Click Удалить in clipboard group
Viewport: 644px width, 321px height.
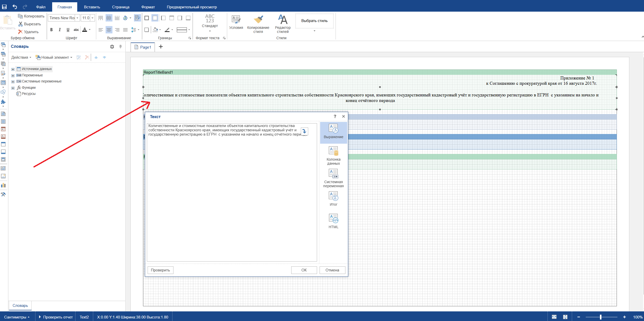pos(28,32)
